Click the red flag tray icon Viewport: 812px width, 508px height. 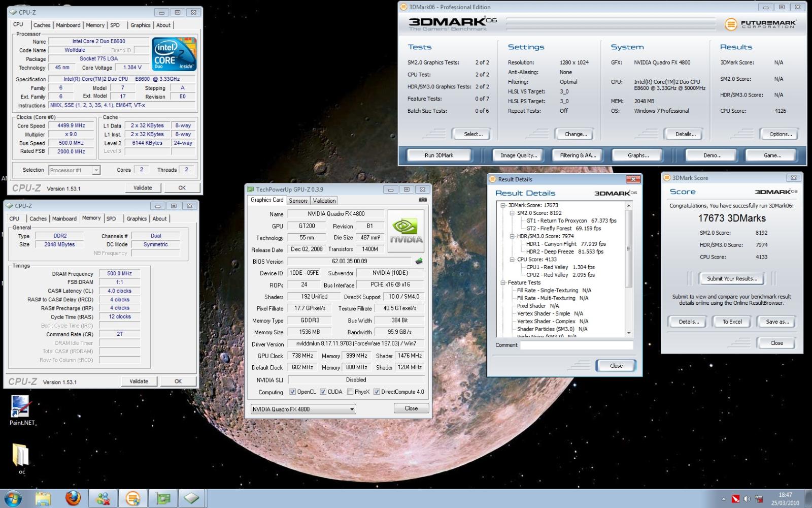(x=736, y=499)
